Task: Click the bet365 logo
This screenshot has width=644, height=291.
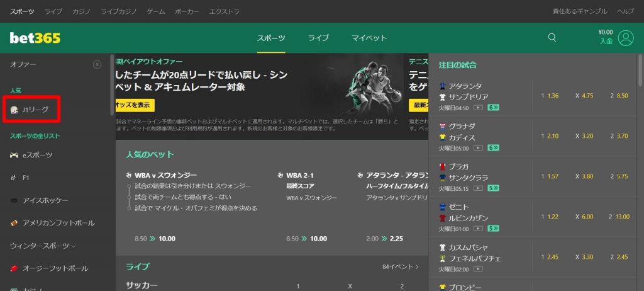Action: tap(35, 38)
